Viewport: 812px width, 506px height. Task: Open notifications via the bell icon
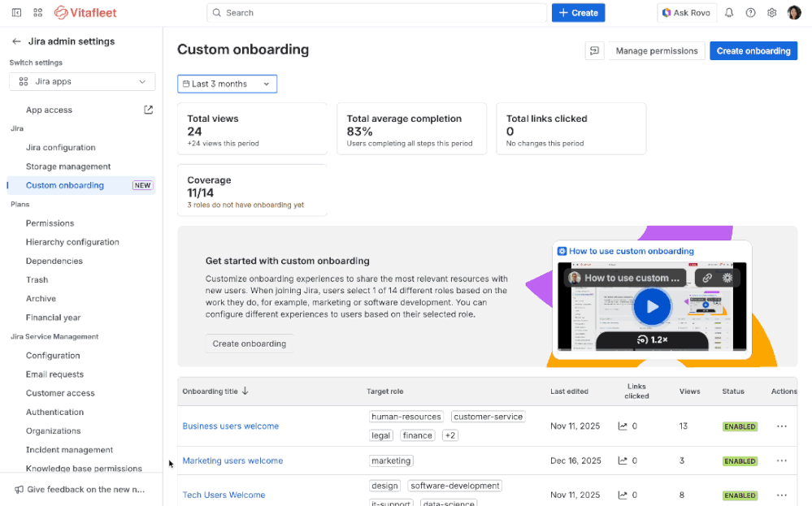[729, 12]
